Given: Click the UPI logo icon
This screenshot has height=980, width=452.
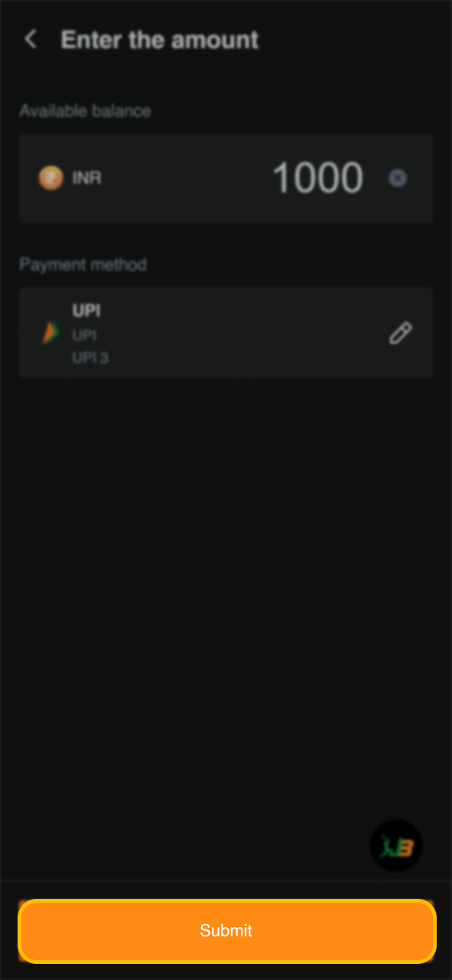Looking at the screenshot, I should [x=50, y=333].
